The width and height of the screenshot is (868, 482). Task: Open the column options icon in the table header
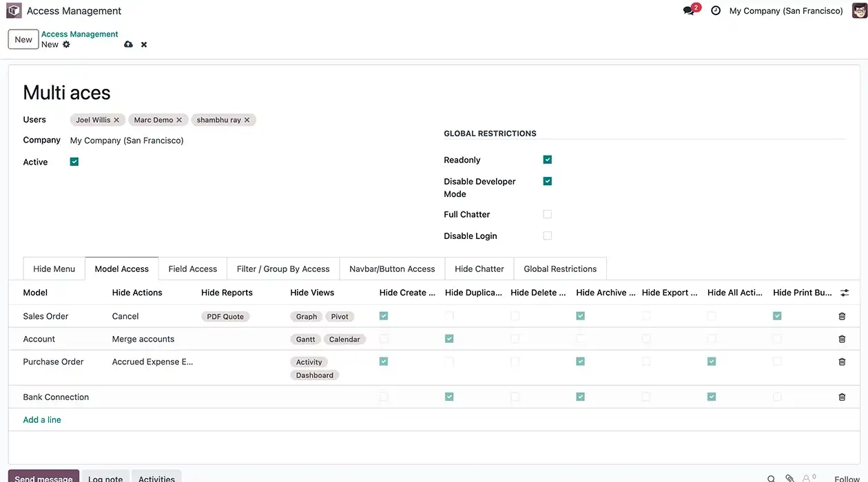845,292
